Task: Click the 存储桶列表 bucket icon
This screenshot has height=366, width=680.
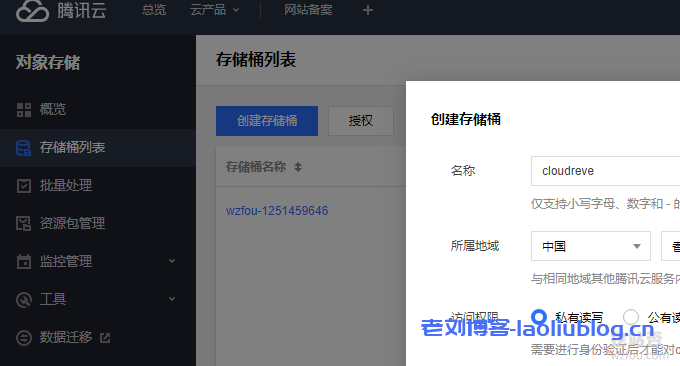Action: [23, 148]
